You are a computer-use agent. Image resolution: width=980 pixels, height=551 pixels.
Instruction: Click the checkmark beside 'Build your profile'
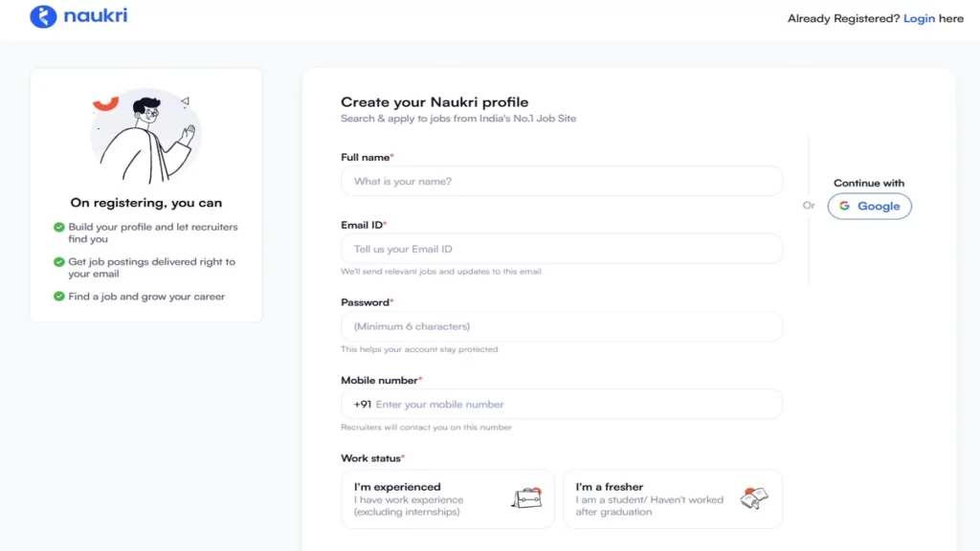(x=58, y=228)
